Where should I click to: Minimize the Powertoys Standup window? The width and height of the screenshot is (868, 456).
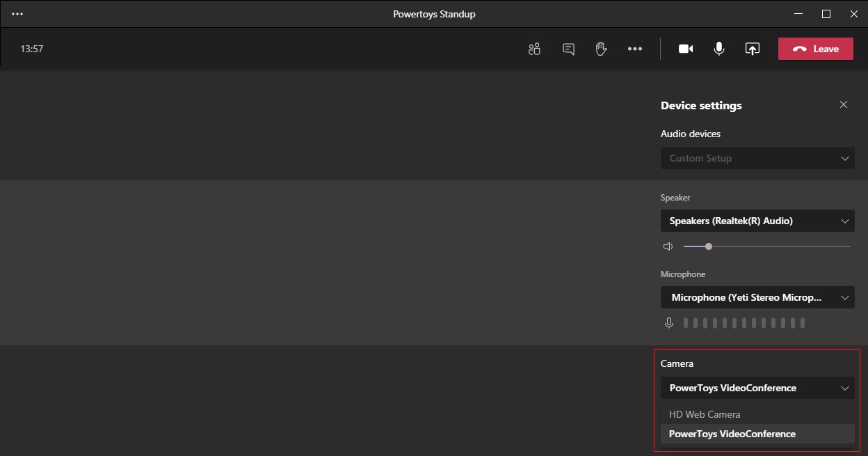point(798,14)
